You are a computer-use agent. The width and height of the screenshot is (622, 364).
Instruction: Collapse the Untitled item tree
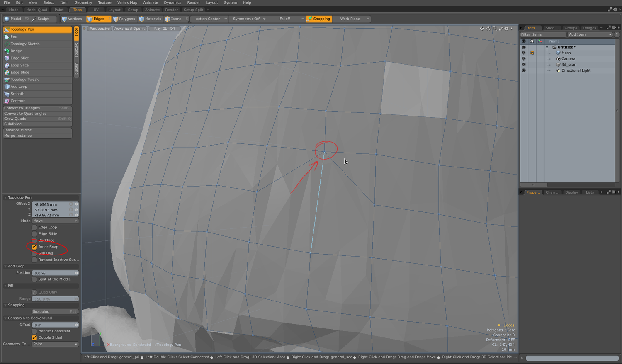(547, 47)
